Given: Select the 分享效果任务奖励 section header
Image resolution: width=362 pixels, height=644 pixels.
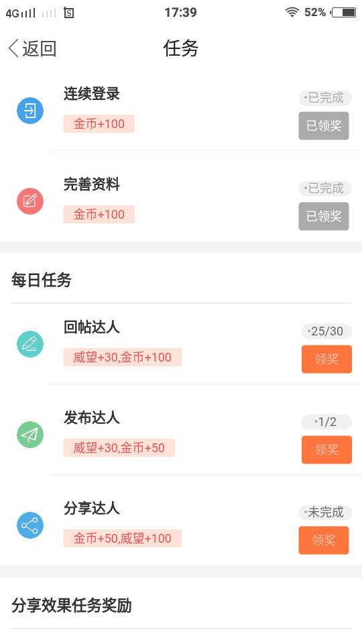Looking at the screenshot, I should (72, 606).
